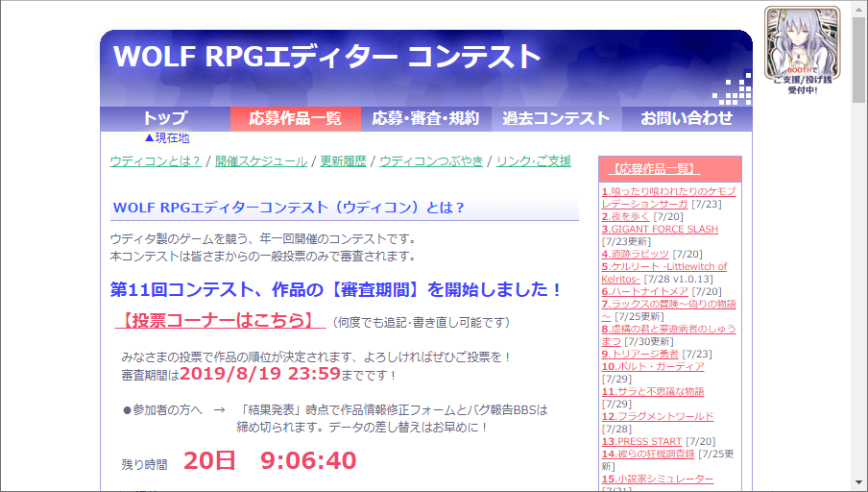The image size is (868, 492).
Task: Open the 更新履歴 link
Action: click(343, 161)
